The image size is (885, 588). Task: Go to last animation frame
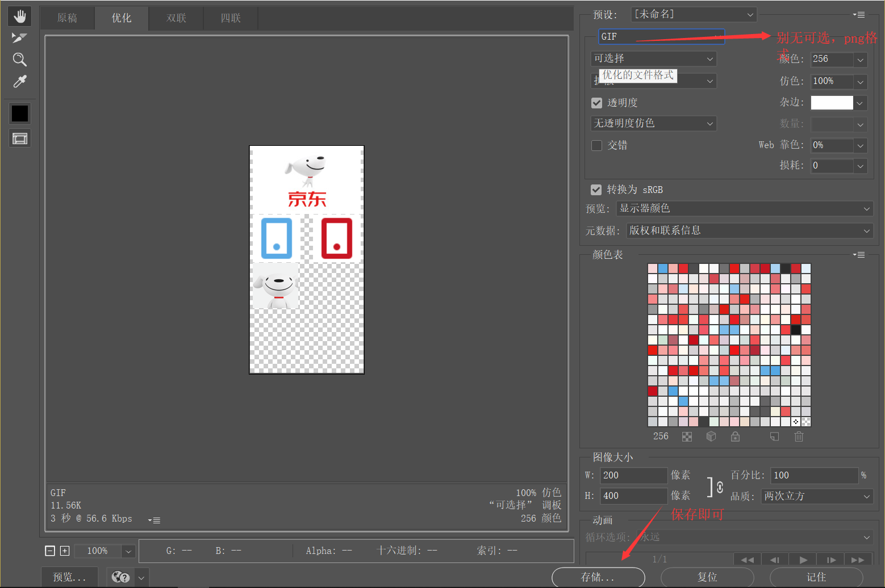858,560
